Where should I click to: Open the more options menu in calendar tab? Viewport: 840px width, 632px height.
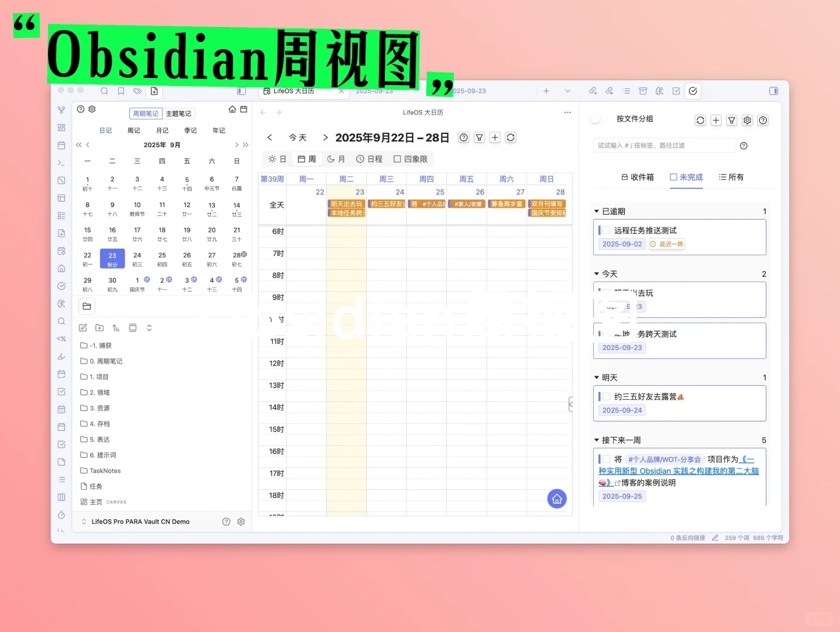[567, 112]
